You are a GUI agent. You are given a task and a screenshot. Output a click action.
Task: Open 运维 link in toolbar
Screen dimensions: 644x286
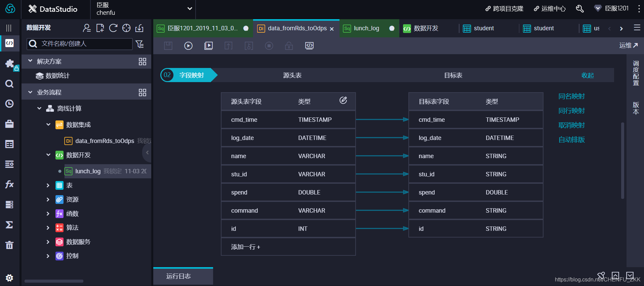click(629, 45)
